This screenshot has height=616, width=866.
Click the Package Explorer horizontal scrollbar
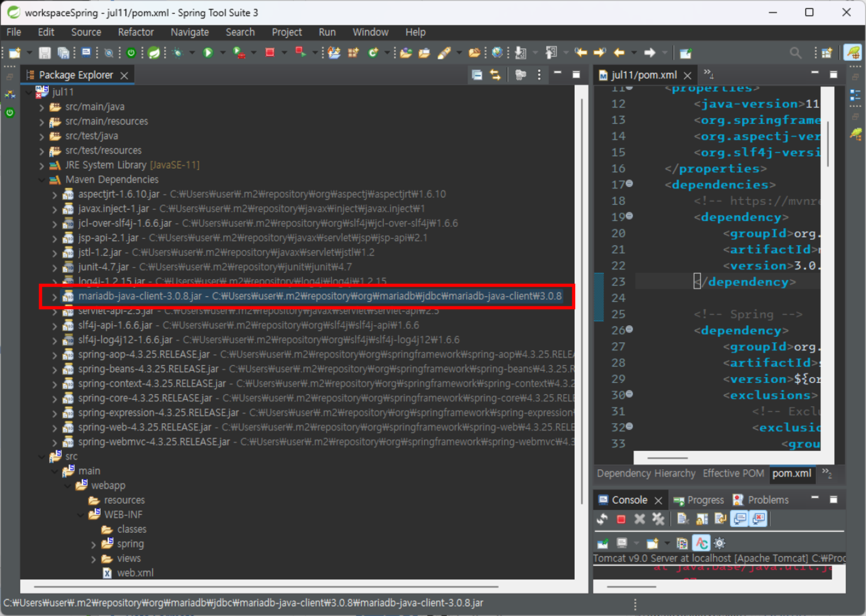click(265, 586)
